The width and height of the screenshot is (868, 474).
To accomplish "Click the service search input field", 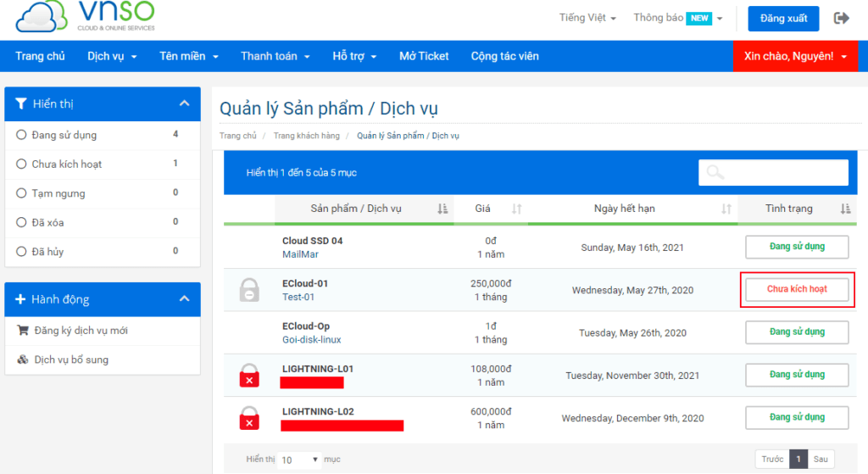I will coord(773,172).
